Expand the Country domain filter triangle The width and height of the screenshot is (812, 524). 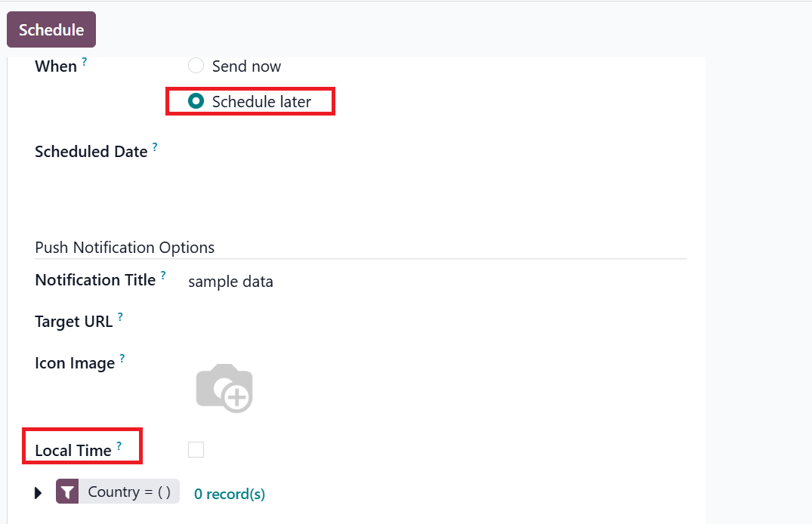39,493
